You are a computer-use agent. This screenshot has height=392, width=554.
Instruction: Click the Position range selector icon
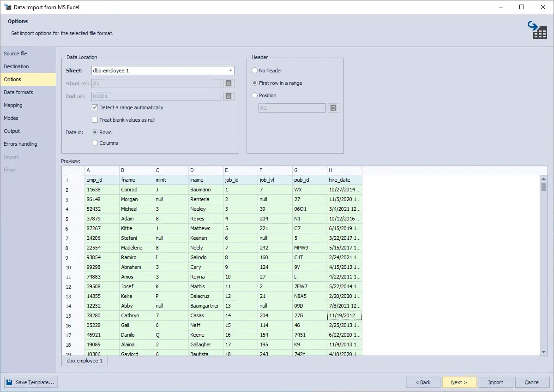coord(333,107)
